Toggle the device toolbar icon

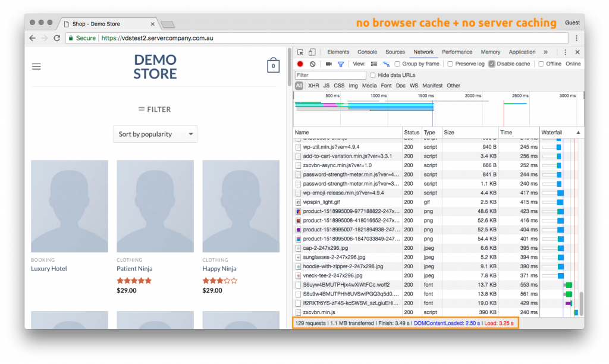coord(312,52)
